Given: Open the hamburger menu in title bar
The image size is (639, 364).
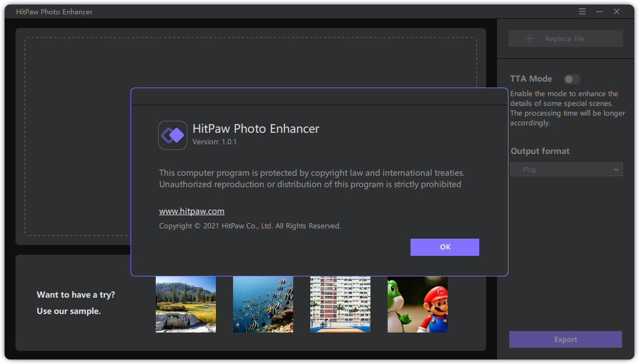Looking at the screenshot, I should pyautogui.click(x=582, y=11).
